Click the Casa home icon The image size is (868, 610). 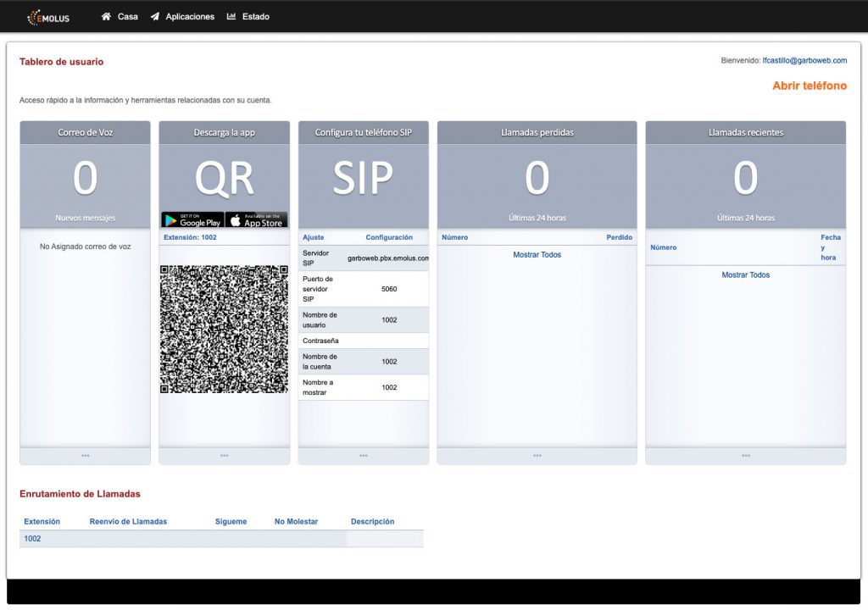point(106,17)
